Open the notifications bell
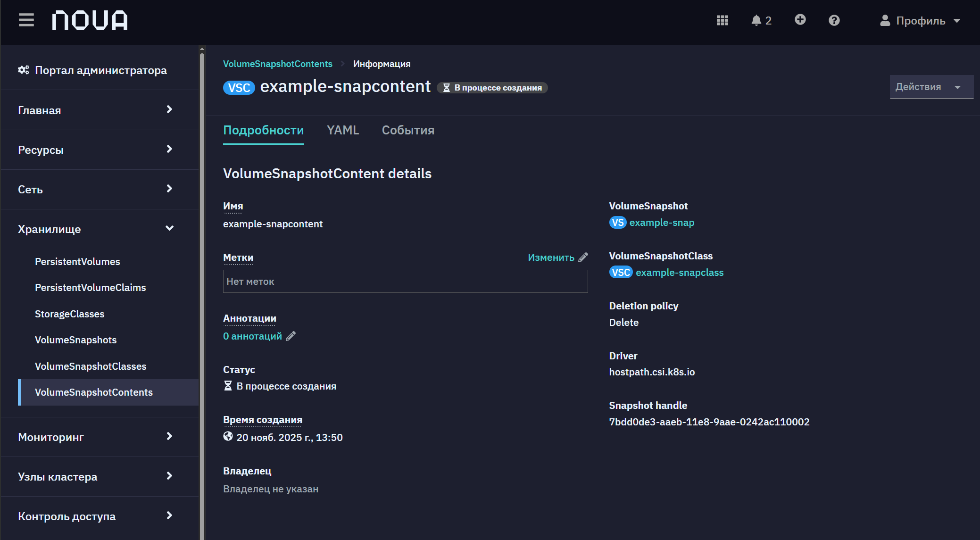This screenshot has width=980, height=540. coord(761,20)
